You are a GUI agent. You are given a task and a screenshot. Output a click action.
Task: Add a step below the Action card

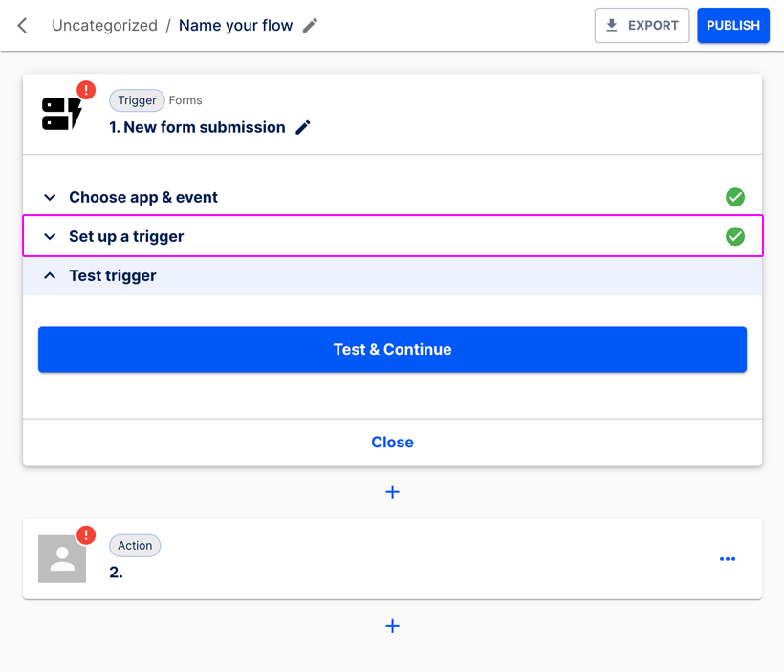coord(393,626)
